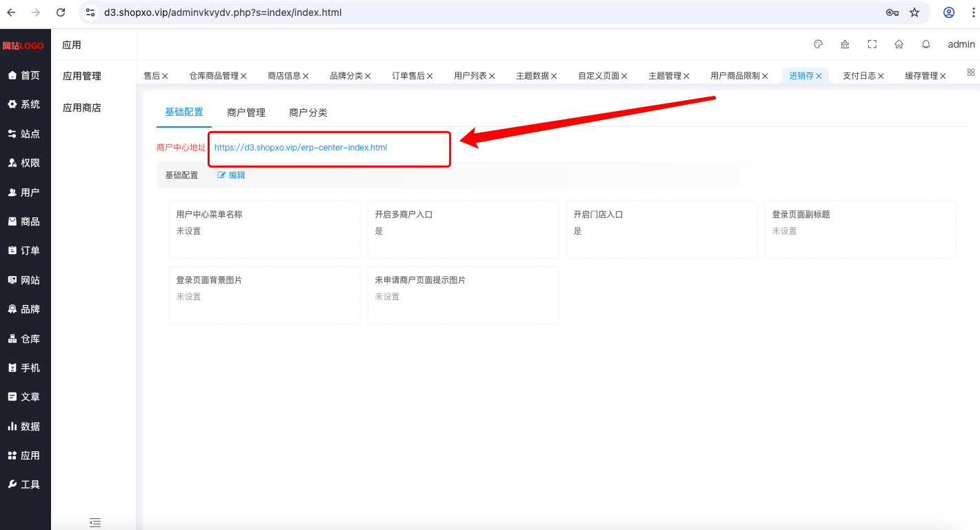
Task: Open the 仓库 sidebar menu
Action: (x=25, y=339)
